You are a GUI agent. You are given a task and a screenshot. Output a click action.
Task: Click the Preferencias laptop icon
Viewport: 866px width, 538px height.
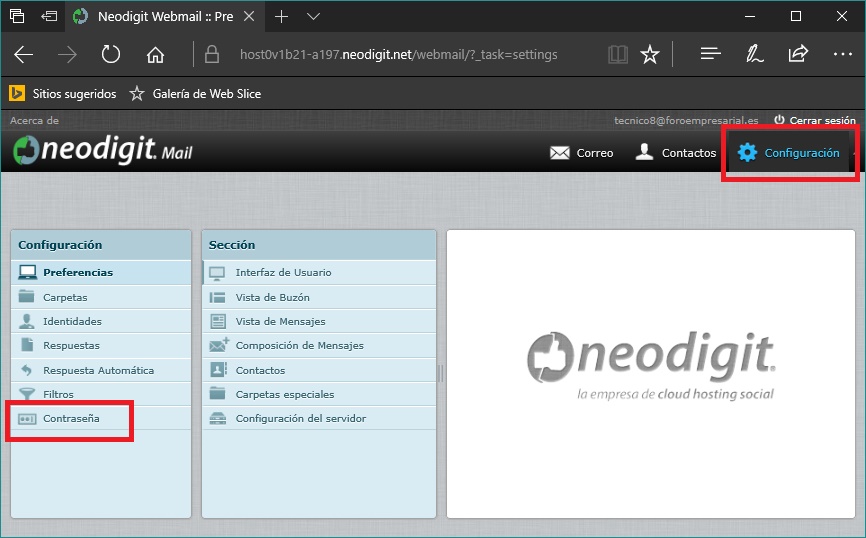pyautogui.click(x=28, y=272)
